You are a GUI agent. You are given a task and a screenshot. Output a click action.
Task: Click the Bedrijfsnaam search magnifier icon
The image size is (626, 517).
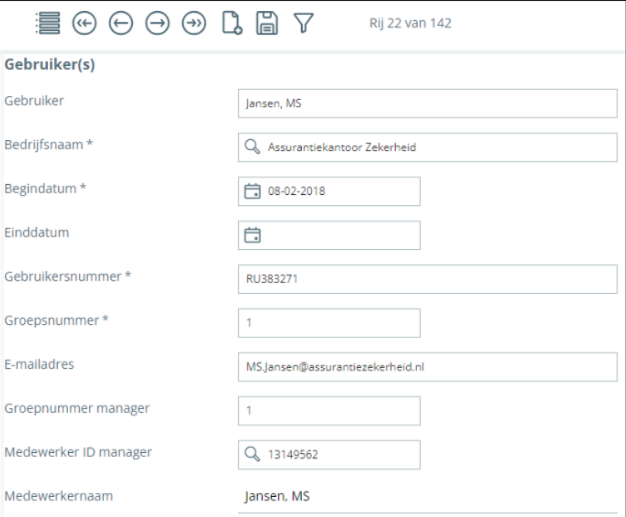click(x=252, y=147)
